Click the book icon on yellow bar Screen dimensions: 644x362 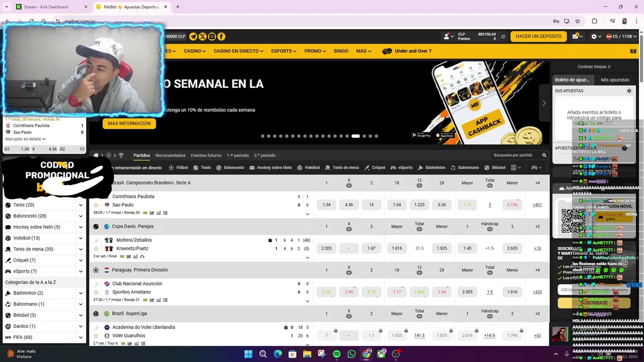tap(633, 51)
